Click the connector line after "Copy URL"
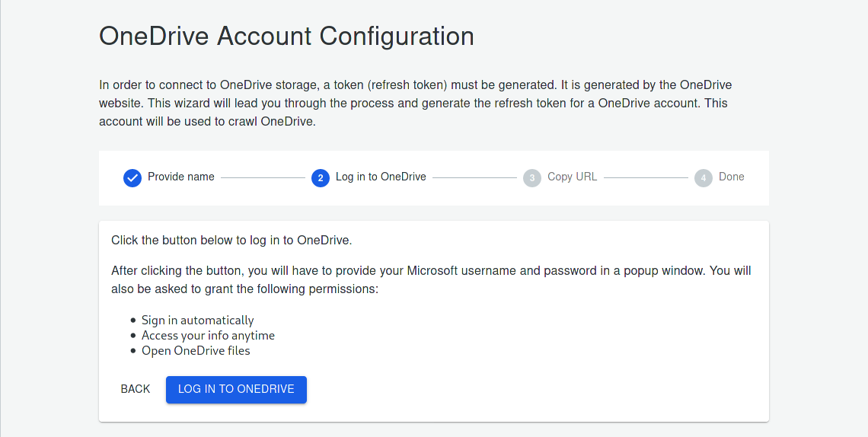This screenshot has height=437, width=868. point(646,178)
